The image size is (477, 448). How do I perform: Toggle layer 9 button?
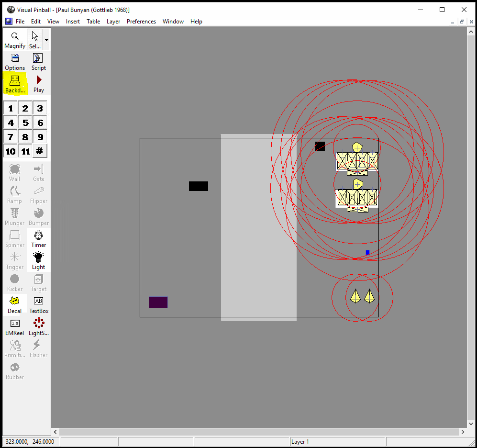pyautogui.click(x=40, y=137)
